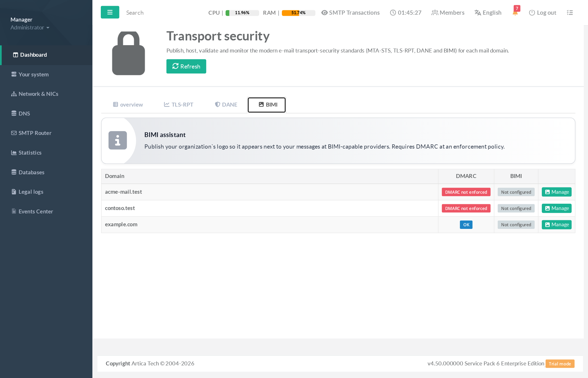Viewport: 588px width, 378px height.
Task: Open Events Center menu entry
Action: pos(46,212)
